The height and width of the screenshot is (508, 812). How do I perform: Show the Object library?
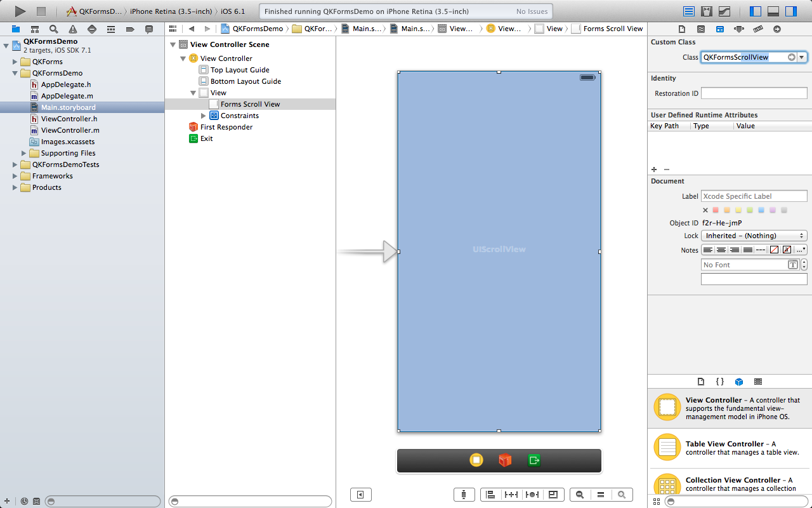tap(739, 382)
